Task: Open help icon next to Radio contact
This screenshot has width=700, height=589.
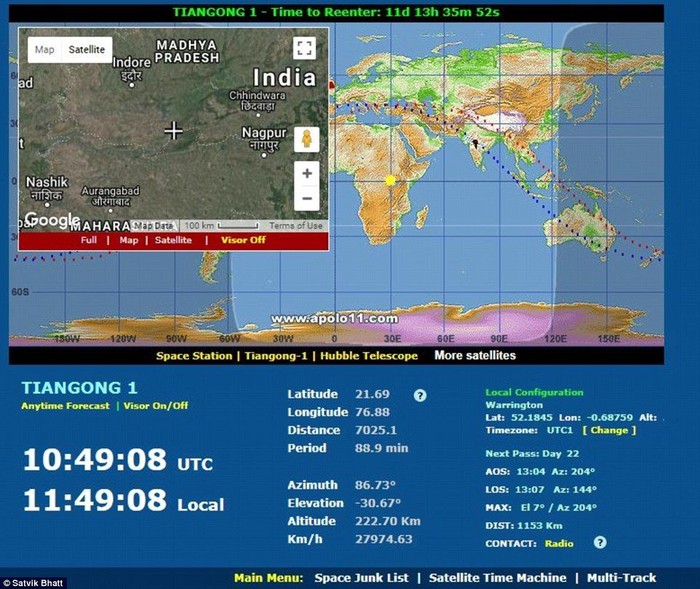Action: pyautogui.click(x=600, y=543)
